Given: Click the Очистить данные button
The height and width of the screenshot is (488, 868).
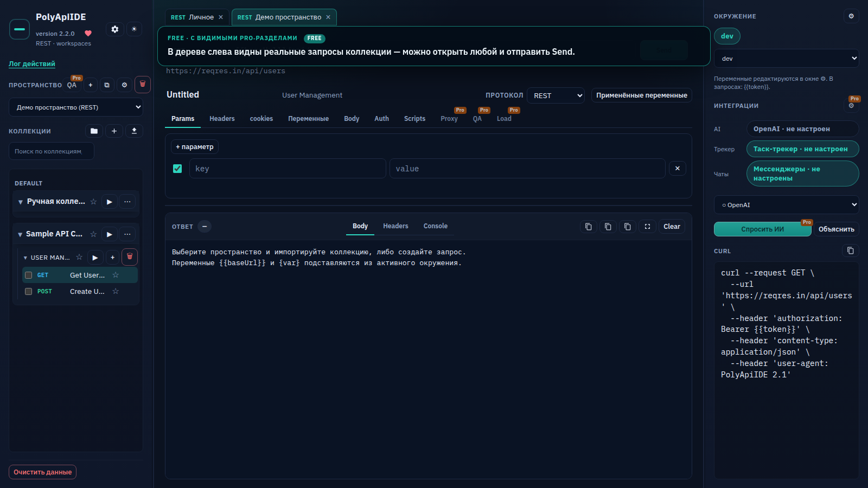Looking at the screenshot, I should [x=42, y=472].
